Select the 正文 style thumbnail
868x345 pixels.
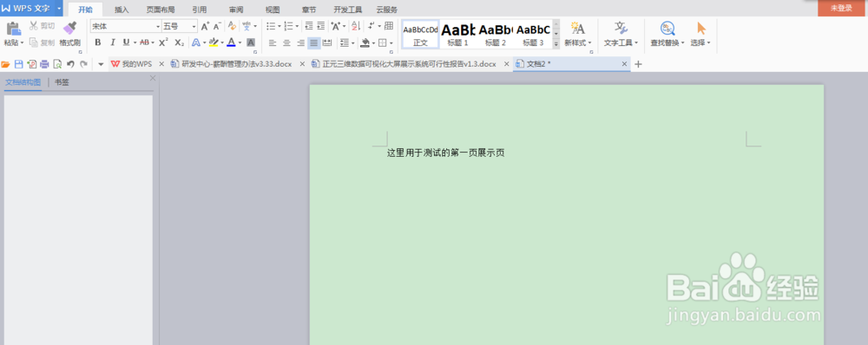tap(420, 35)
